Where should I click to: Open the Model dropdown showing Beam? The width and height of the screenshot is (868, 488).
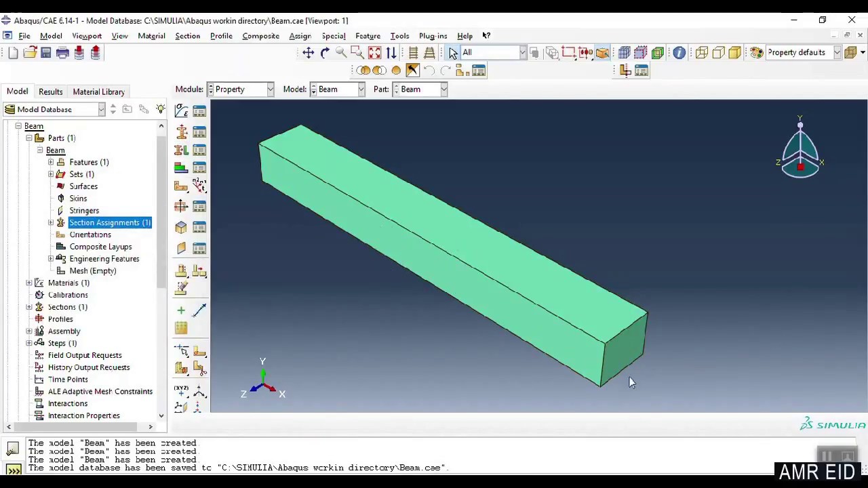[x=338, y=89]
